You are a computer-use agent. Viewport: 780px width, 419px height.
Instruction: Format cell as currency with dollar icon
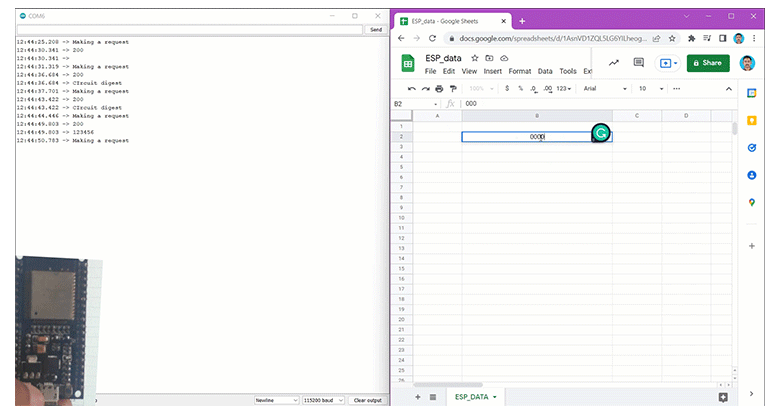point(507,88)
